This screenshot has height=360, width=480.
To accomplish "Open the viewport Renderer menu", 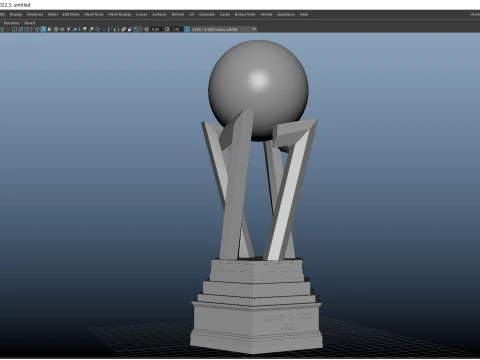I will pyautogui.click(x=11, y=23).
